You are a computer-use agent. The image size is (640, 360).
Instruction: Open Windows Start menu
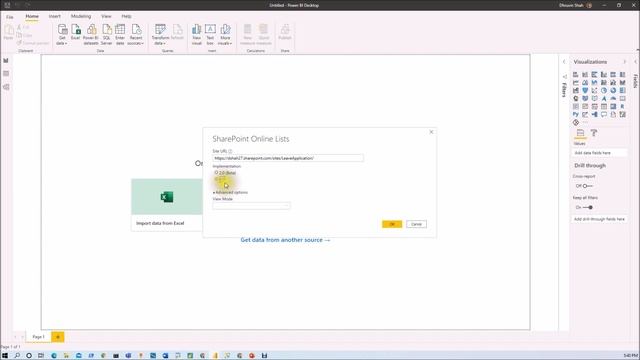click(5, 356)
